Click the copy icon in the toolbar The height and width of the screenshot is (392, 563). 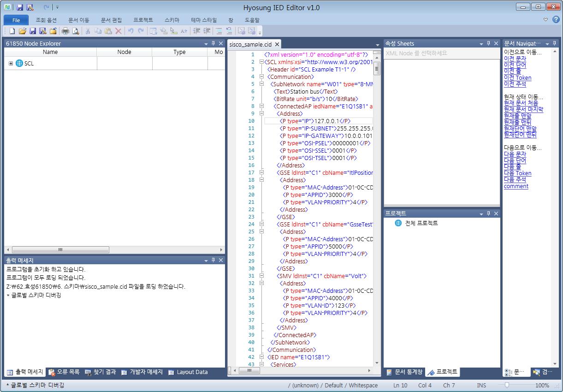coord(98,31)
